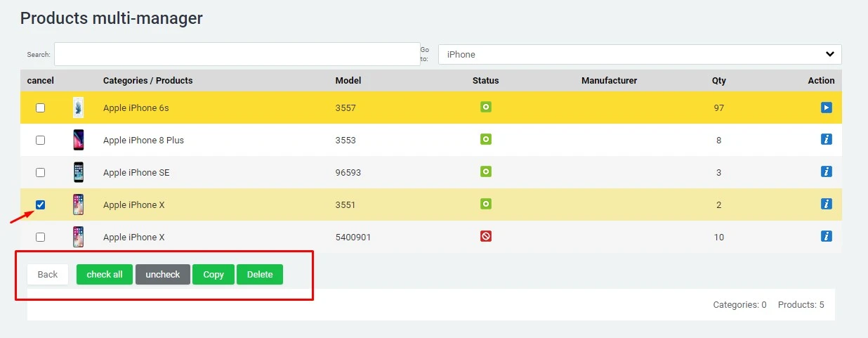The height and width of the screenshot is (338, 868).
Task: Click the Status column header
Action: (486, 80)
